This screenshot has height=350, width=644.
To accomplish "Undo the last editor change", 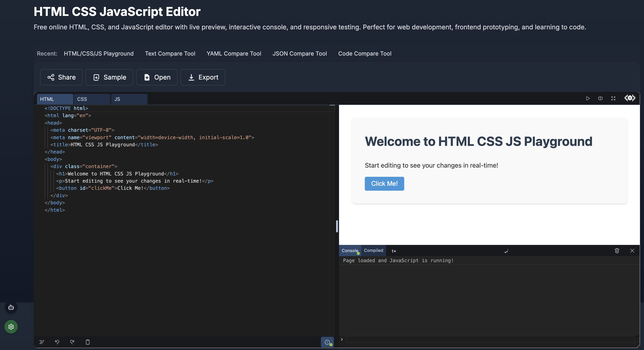I will coord(57,342).
